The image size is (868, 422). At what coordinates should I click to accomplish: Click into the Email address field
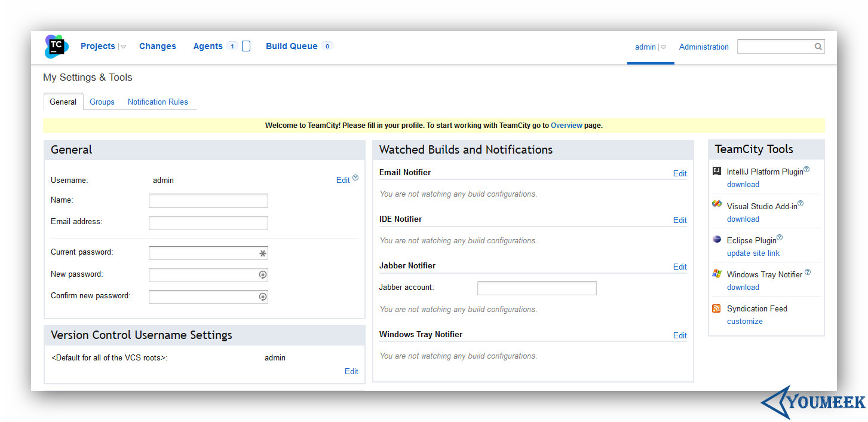coord(208,223)
